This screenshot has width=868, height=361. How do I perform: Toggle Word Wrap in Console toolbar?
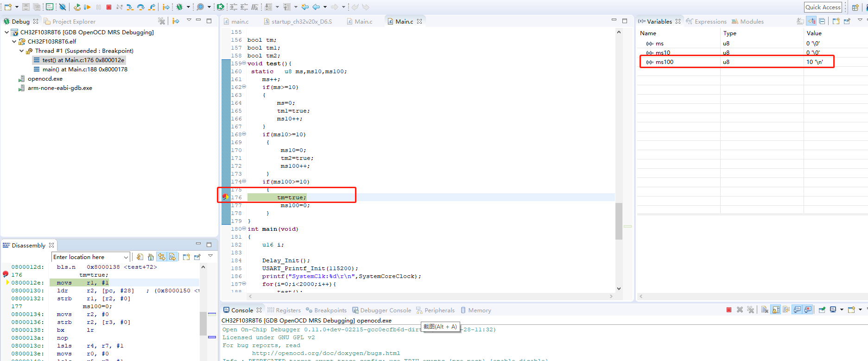click(786, 310)
